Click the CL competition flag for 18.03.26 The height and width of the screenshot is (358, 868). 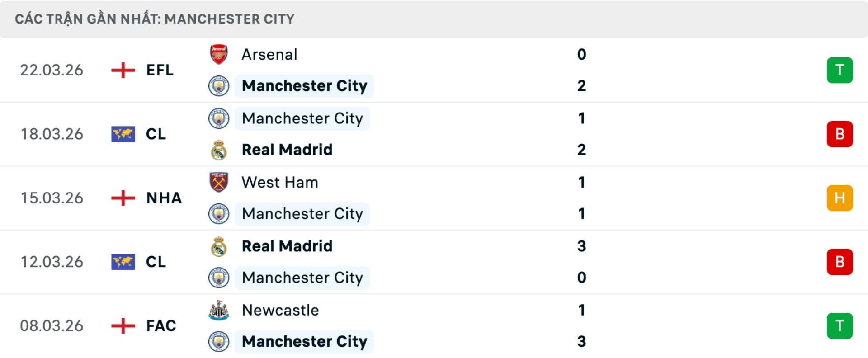[123, 134]
